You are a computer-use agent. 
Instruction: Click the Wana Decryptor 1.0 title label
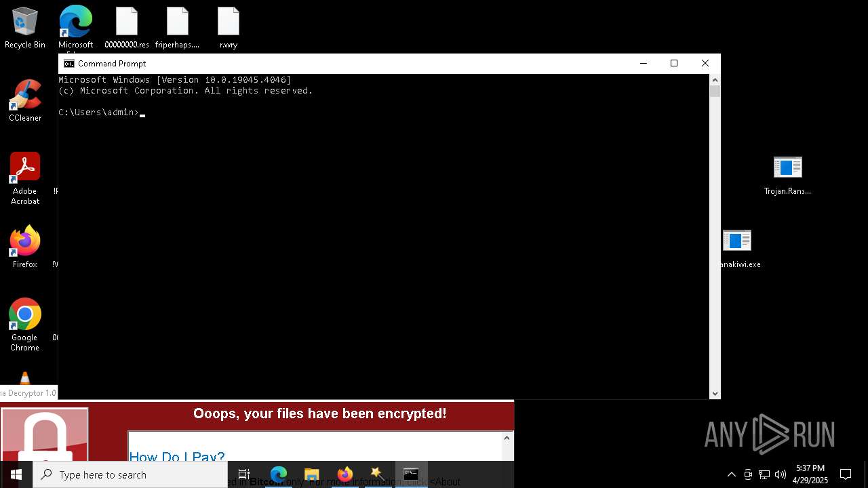tap(28, 393)
